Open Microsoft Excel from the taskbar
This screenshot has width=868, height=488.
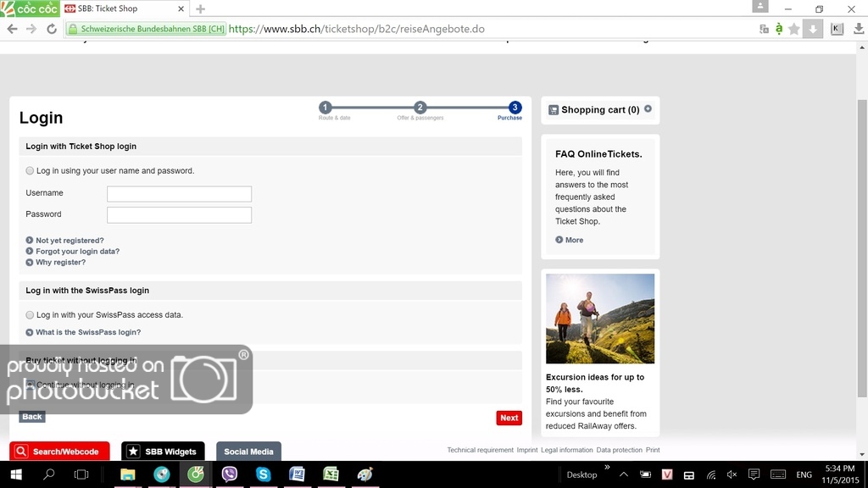331,474
